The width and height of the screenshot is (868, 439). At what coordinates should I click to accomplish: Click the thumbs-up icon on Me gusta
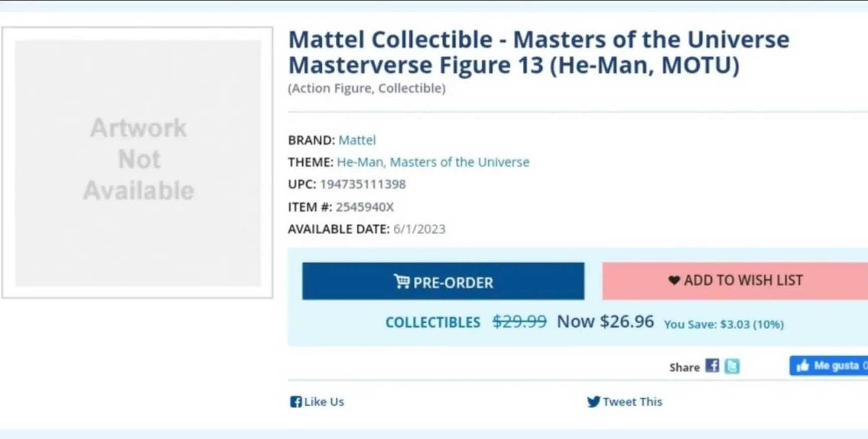(802, 366)
